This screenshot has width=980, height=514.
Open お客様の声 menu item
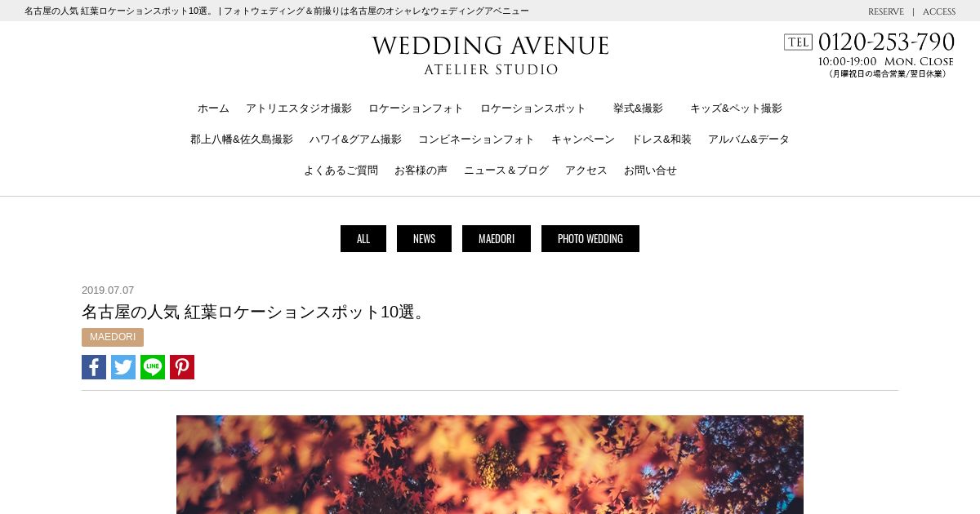tap(421, 171)
